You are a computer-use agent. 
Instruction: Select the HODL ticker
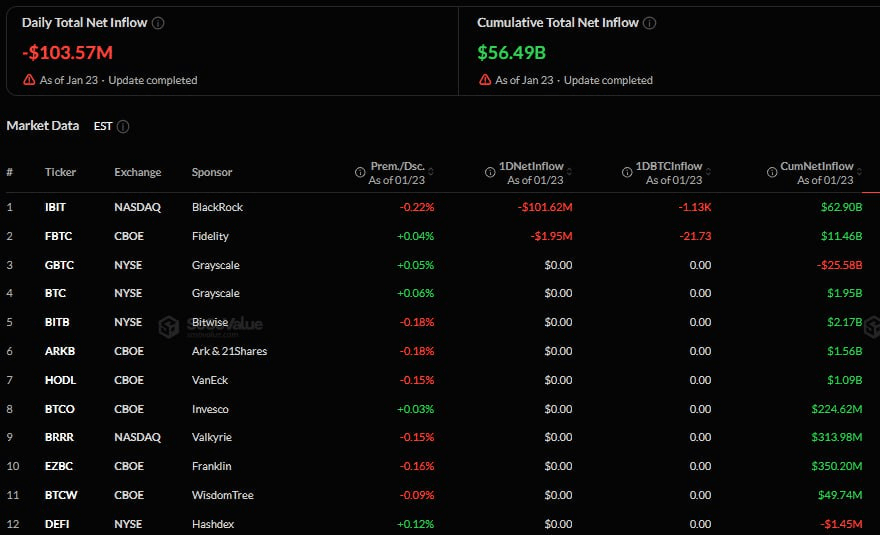[x=60, y=380]
